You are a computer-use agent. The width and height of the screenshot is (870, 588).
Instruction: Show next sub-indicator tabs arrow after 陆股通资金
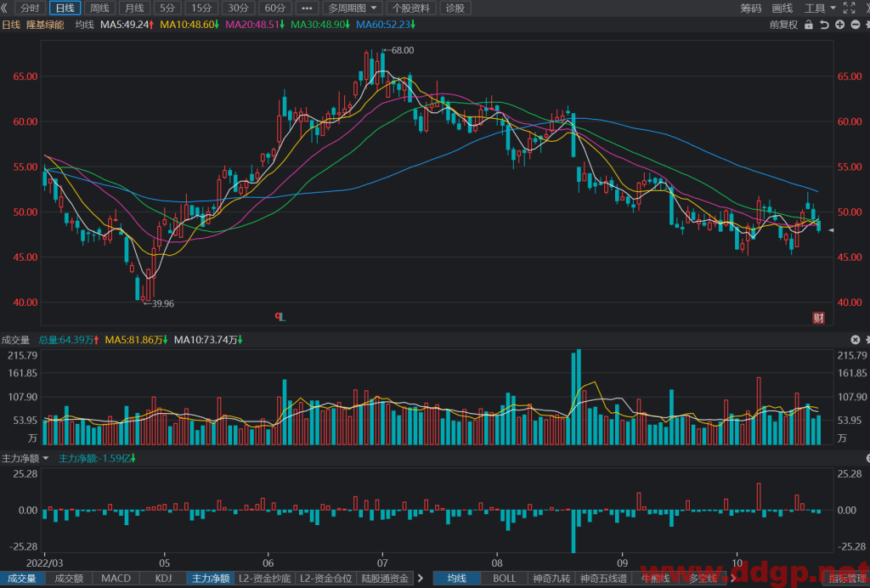[420, 578]
